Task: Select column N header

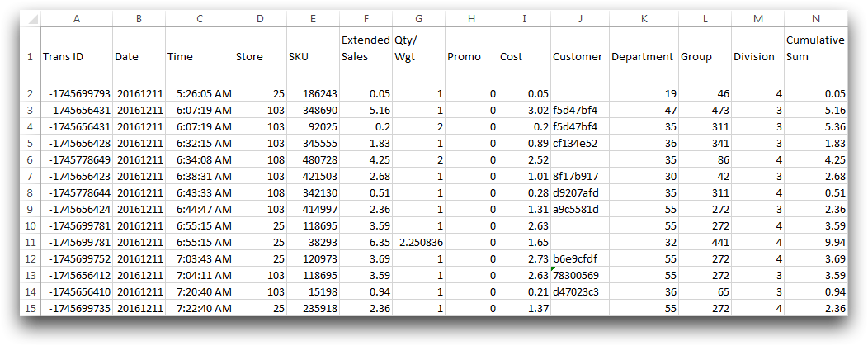Action: pos(815,19)
